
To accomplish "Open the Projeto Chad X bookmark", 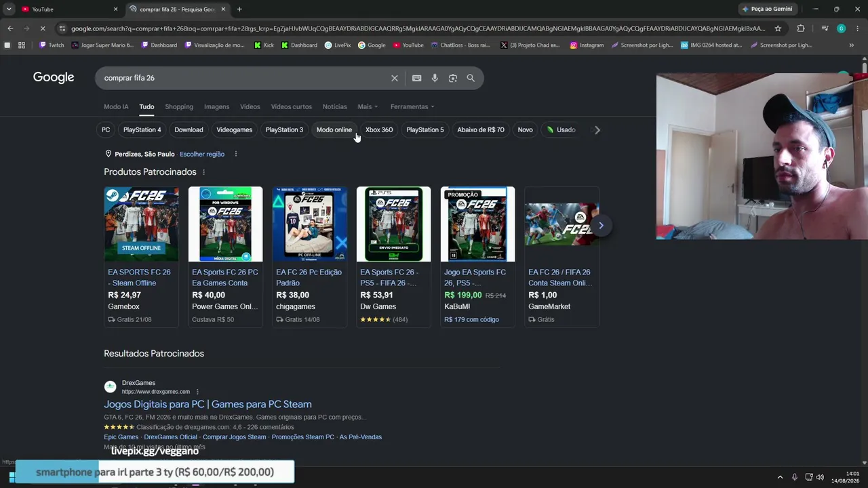I will [530, 45].
